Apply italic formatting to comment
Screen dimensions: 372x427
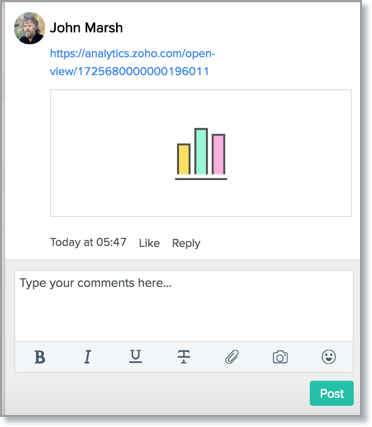87,357
